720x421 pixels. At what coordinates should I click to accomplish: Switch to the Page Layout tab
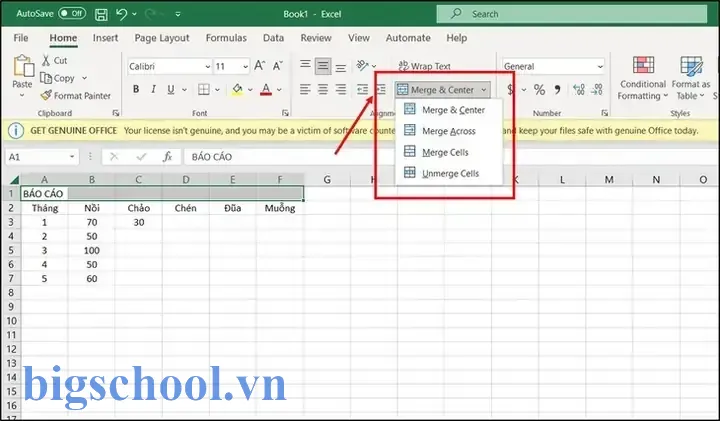click(x=162, y=38)
